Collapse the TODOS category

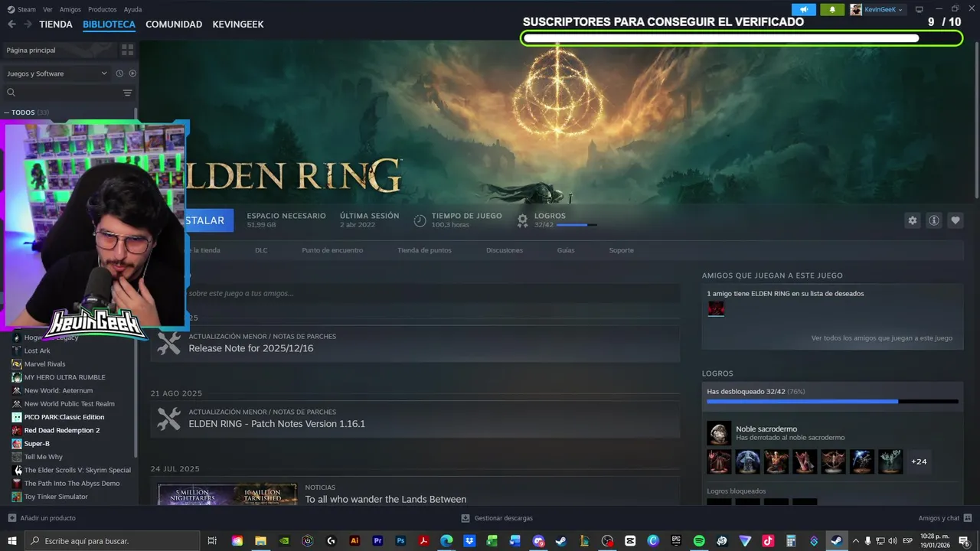(8, 112)
